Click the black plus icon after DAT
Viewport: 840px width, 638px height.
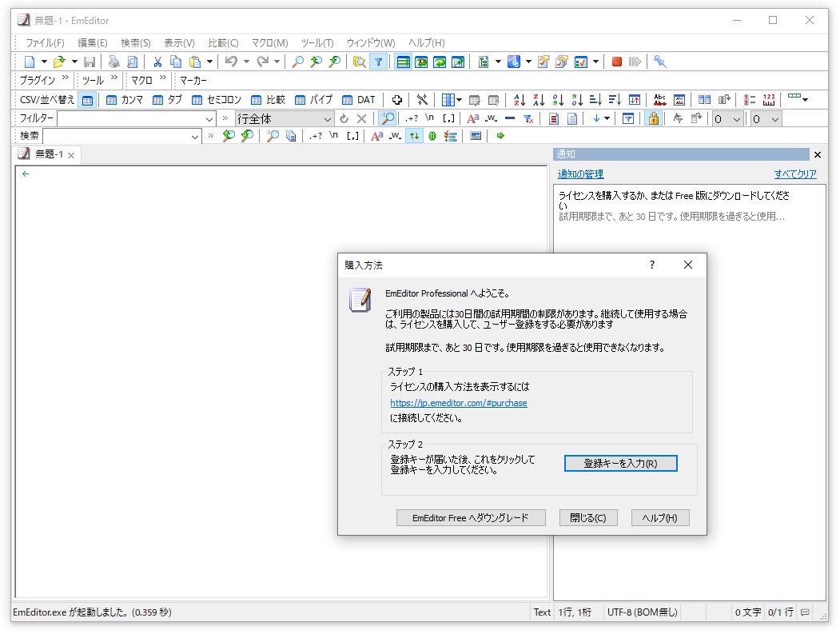pyautogui.click(x=396, y=100)
